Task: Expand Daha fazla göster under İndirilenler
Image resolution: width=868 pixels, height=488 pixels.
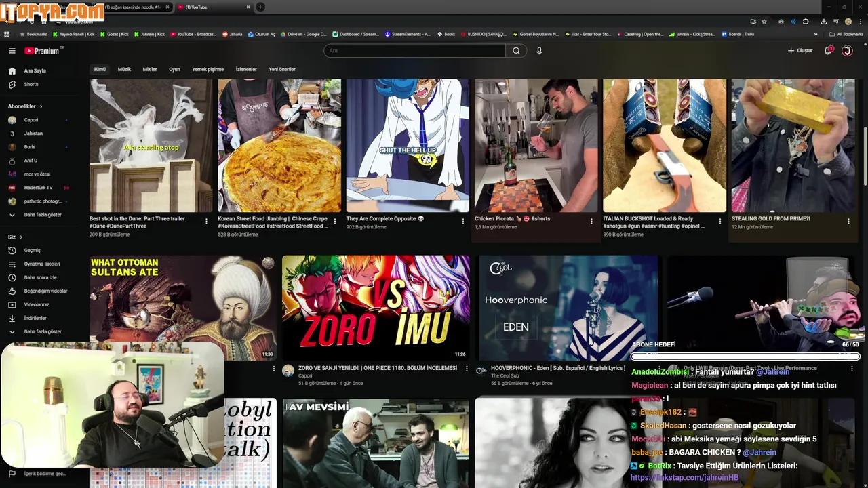Action: click(42, 331)
